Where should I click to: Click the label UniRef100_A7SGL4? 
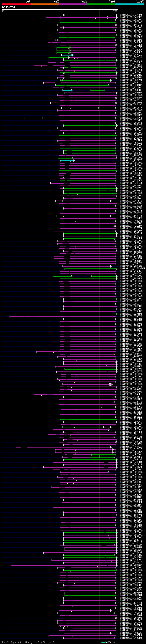(131, 45)
